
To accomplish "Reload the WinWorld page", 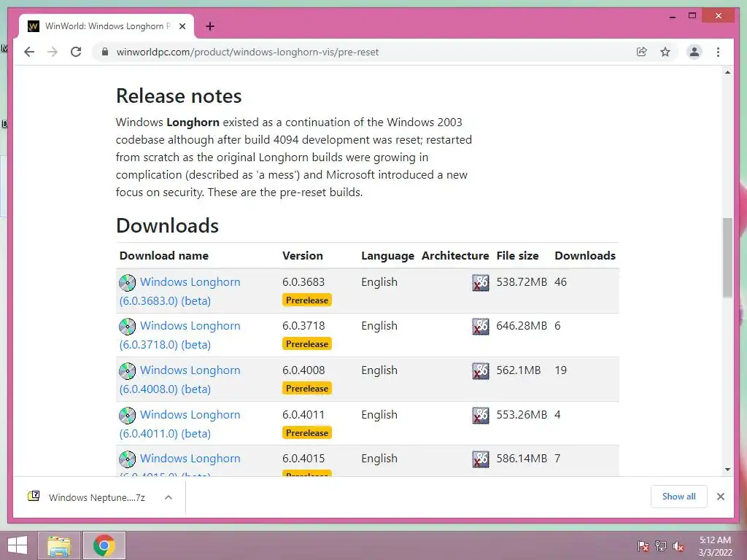I will 76,52.
